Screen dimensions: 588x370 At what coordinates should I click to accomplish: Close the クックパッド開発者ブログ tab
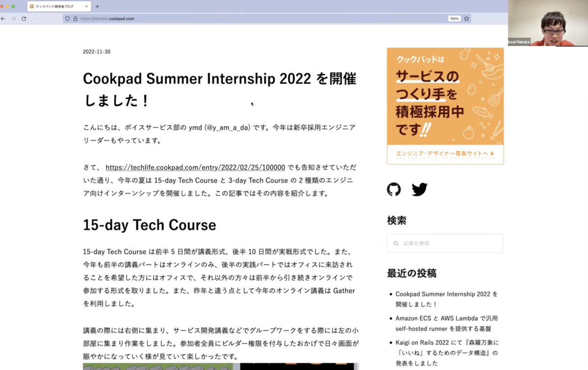coord(87,6)
